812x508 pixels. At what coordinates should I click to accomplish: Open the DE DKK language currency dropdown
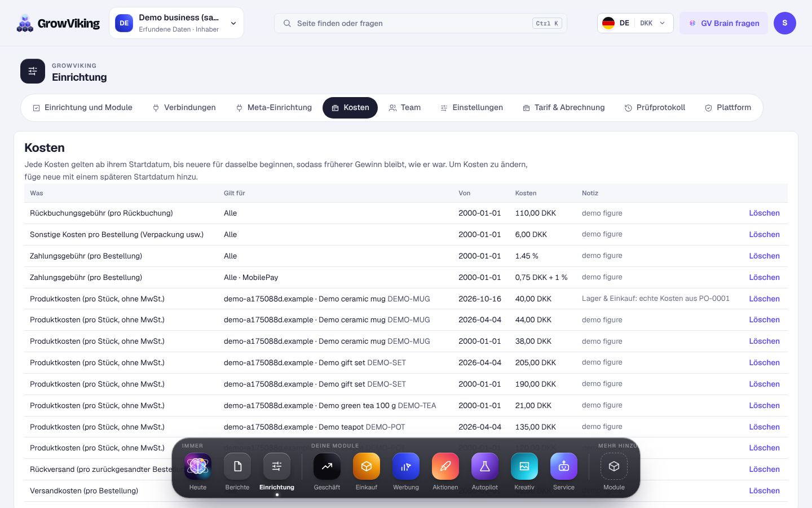click(636, 23)
